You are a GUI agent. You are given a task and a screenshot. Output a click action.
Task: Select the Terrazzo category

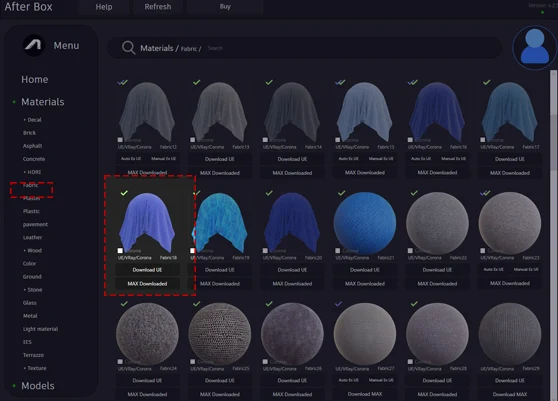click(x=33, y=355)
